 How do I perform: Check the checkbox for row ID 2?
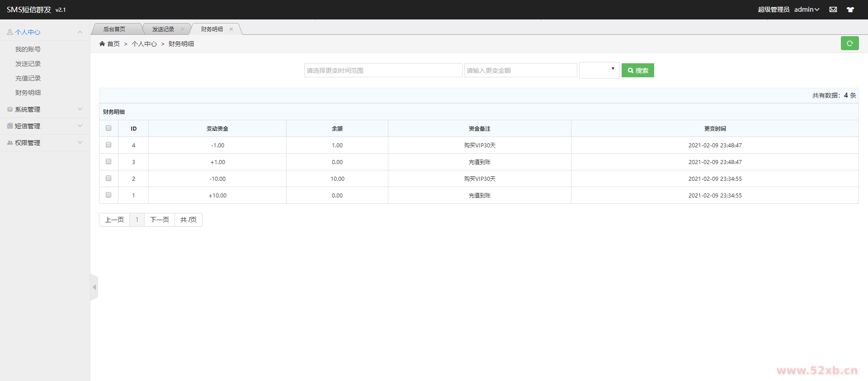tap(108, 179)
